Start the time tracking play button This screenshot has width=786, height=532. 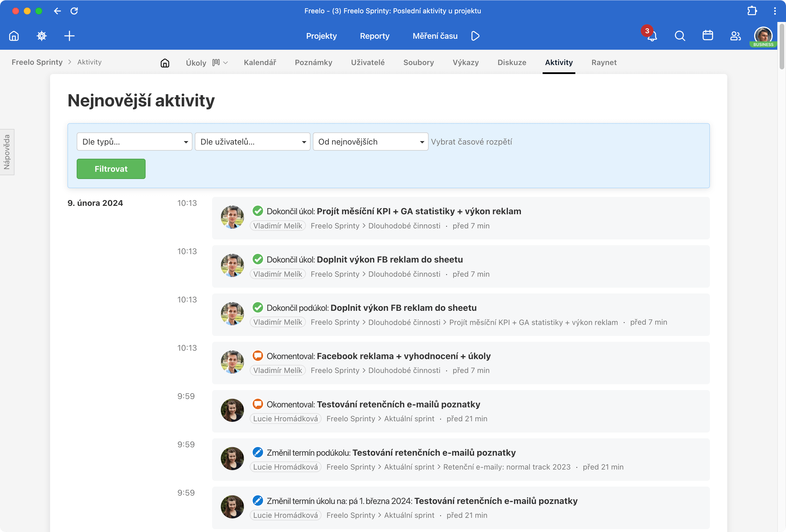click(x=475, y=36)
